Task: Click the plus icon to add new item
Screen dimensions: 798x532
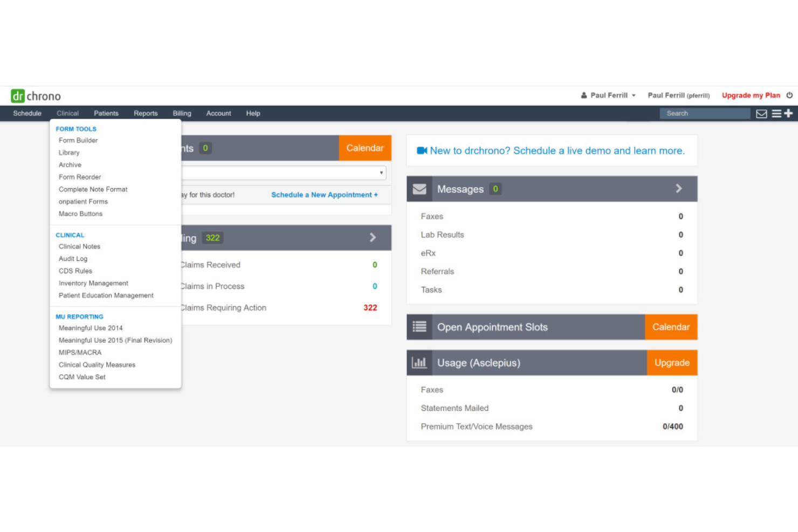Action: pos(789,113)
